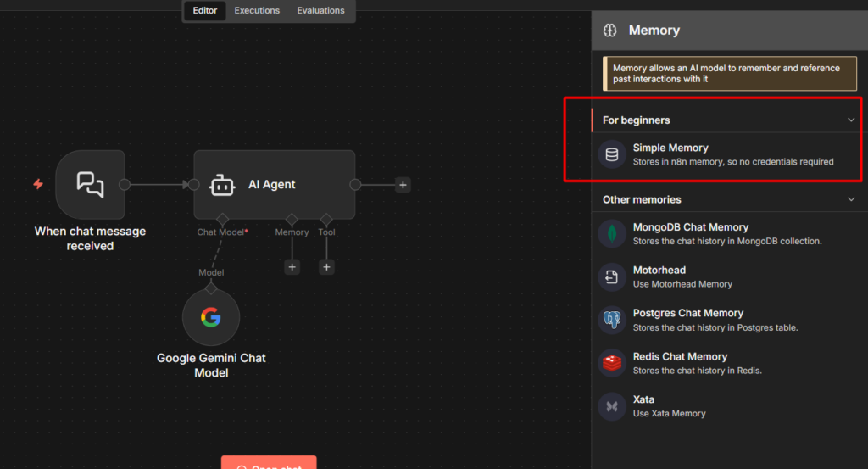
Task: Collapse the For beginners section
Action: click(851, 120)
